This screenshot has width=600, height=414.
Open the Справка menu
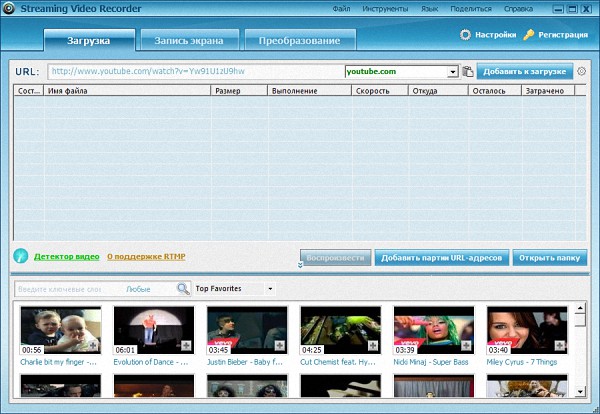point(518,8)
